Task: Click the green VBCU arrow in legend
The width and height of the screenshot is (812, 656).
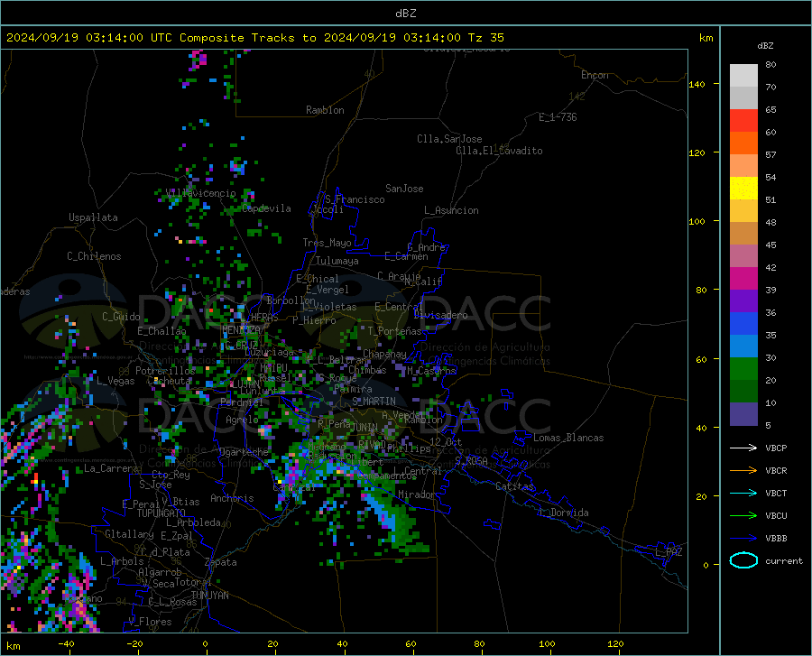Action: [x=743, y=515]
